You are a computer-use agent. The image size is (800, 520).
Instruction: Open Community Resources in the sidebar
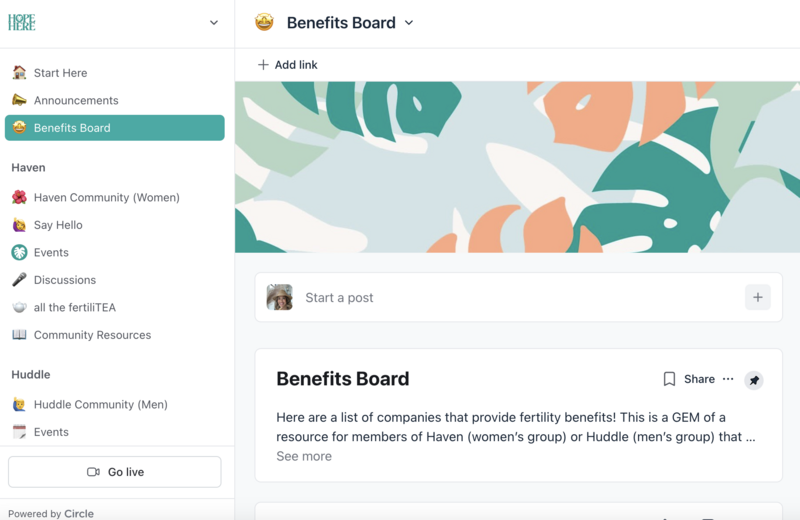tap(92, 335)
